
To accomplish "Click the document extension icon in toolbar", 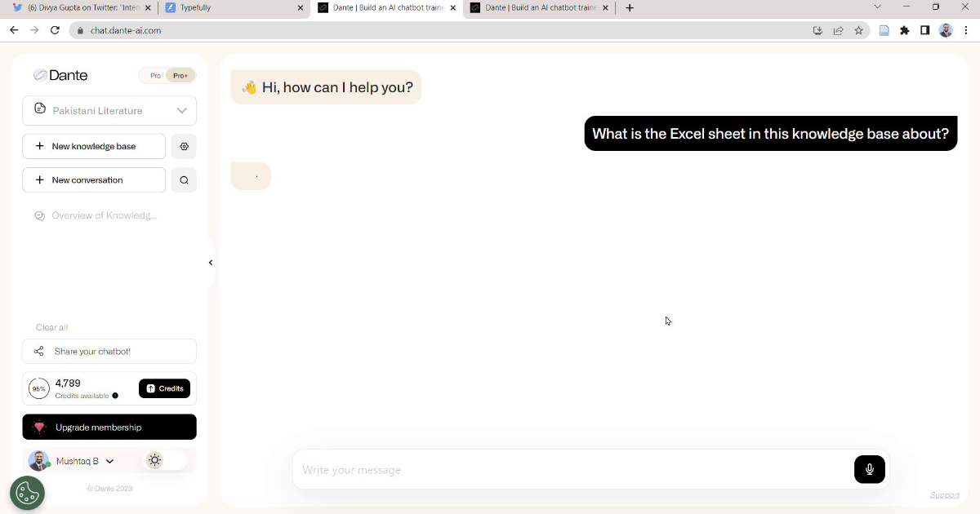I will point(884,30).
